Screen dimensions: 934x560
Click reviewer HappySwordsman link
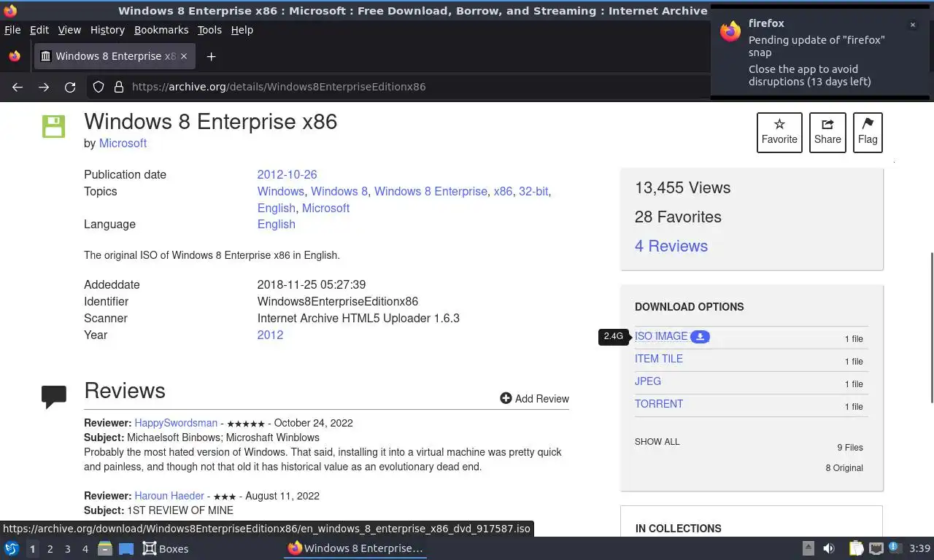coord(176,423)
